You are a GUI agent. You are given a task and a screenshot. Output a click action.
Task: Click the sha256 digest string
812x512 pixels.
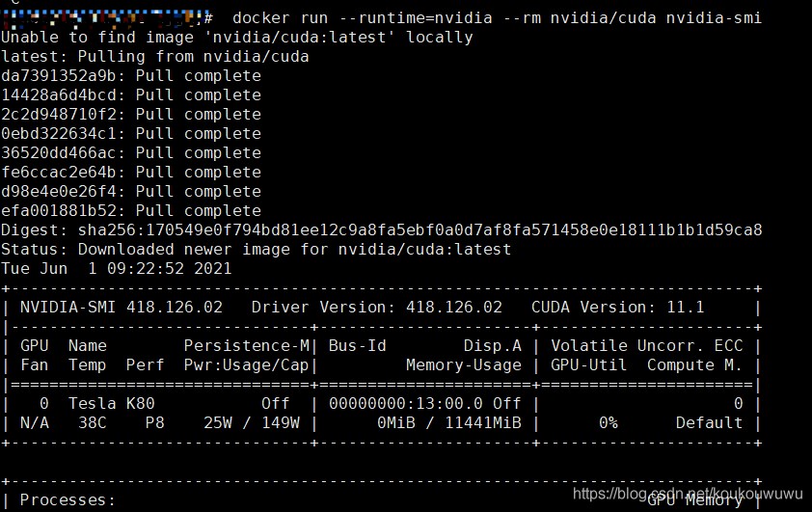click(420, 229)
